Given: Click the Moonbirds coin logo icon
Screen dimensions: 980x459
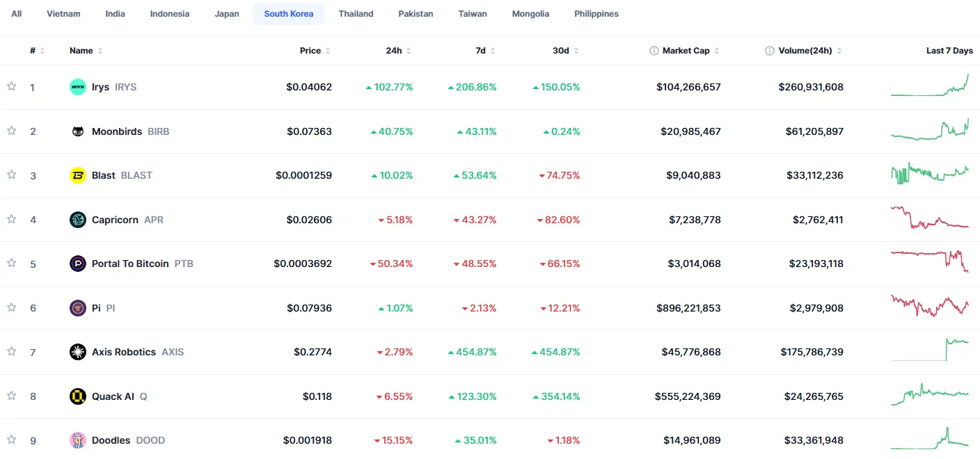Looking at the screenshot, I should click(x=78, y=131).
